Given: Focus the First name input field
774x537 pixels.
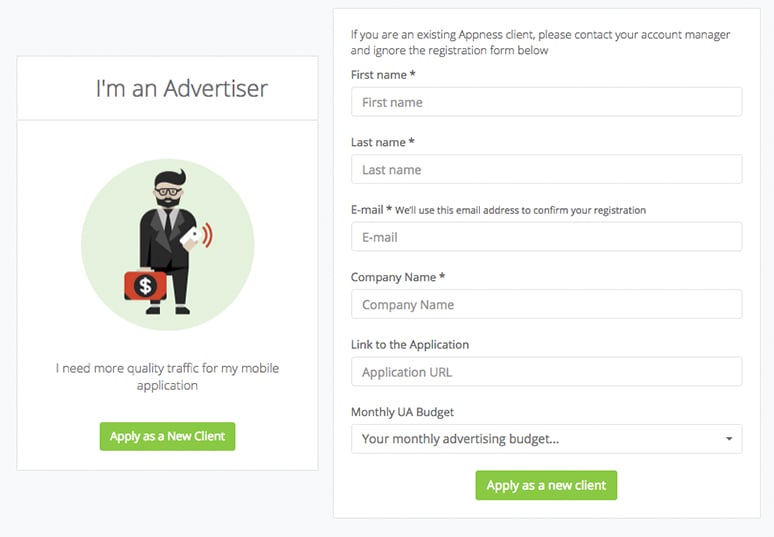Looking at the screenshot, I should [546, 102].
